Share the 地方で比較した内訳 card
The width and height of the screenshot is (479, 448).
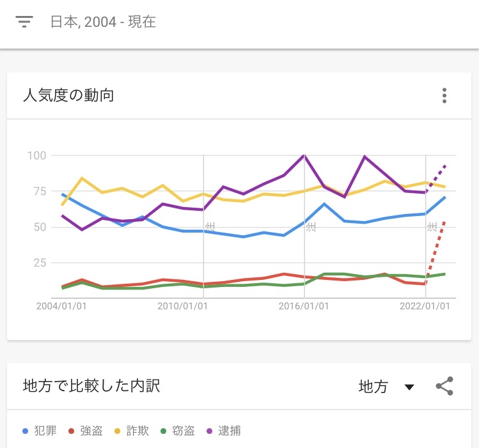[445, 386]
